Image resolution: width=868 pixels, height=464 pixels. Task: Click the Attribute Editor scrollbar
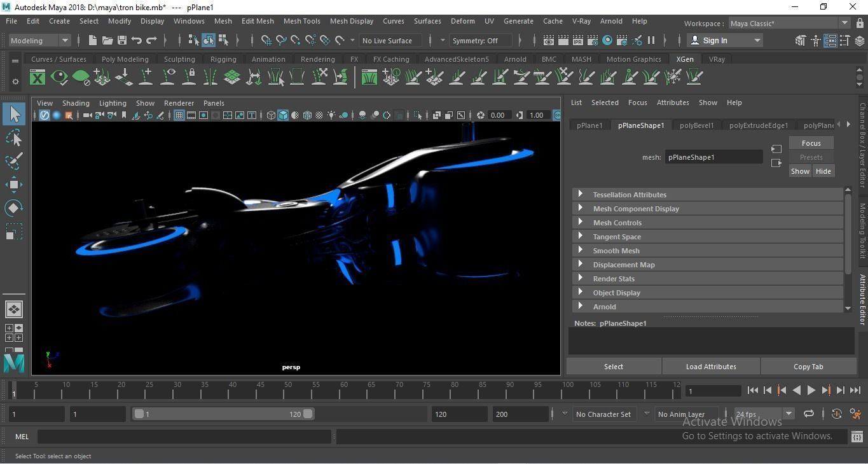(x=848, y=233)
